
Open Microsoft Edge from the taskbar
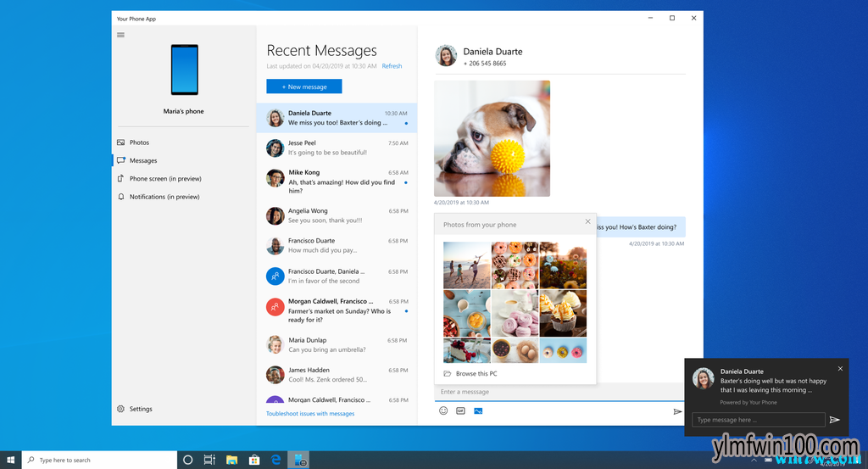coord(276,460)
